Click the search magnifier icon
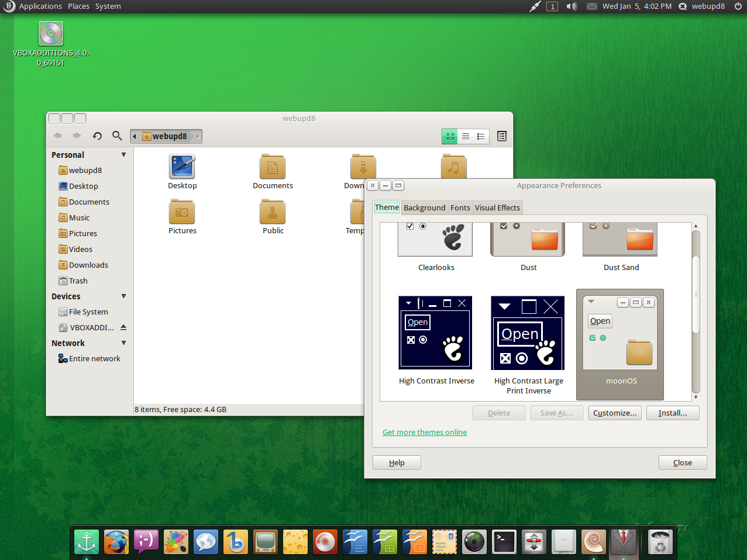This screenshot has width=747, height=560. coord(117,136)
